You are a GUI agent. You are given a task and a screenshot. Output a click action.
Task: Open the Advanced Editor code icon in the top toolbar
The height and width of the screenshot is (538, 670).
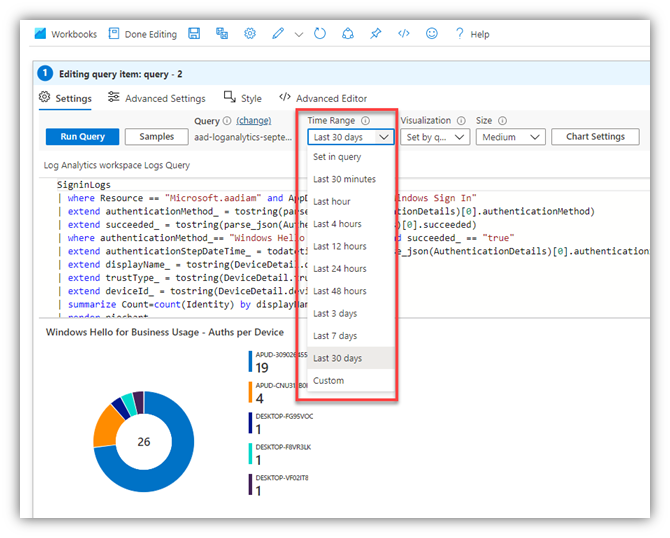tap(403, 33)
